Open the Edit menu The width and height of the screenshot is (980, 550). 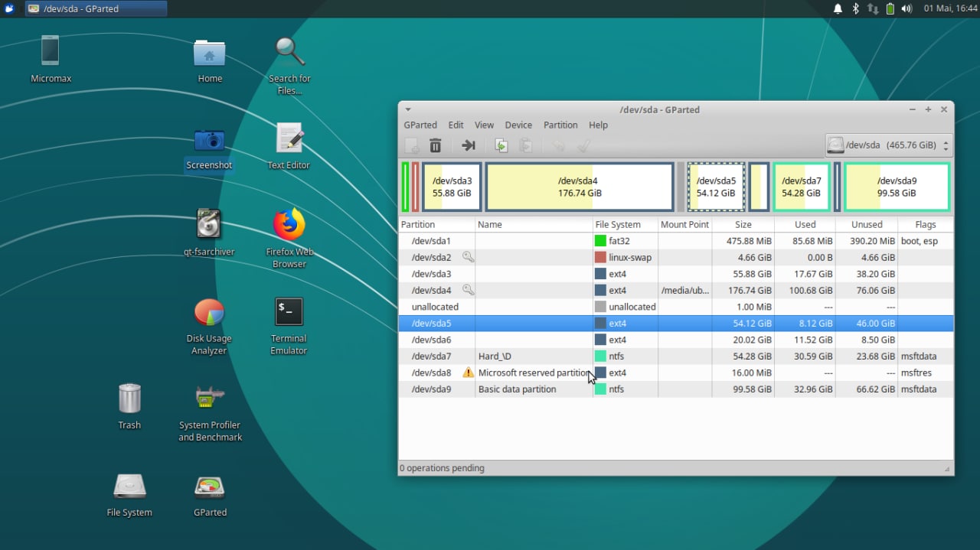tap(456, 125)
